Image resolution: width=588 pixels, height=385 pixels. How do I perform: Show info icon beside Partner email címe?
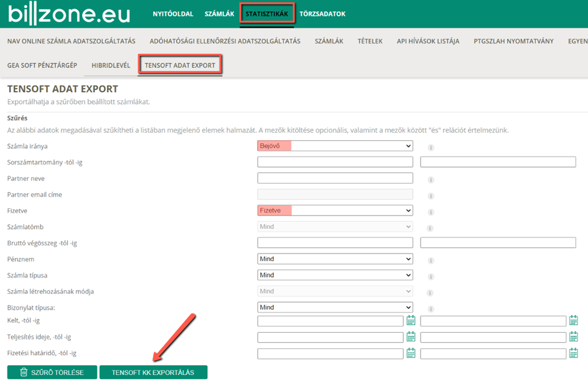(x=431, y=196)
